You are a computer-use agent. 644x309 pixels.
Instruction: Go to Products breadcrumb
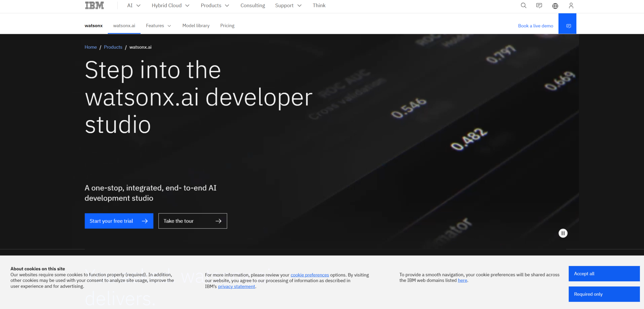pos(113,47)
